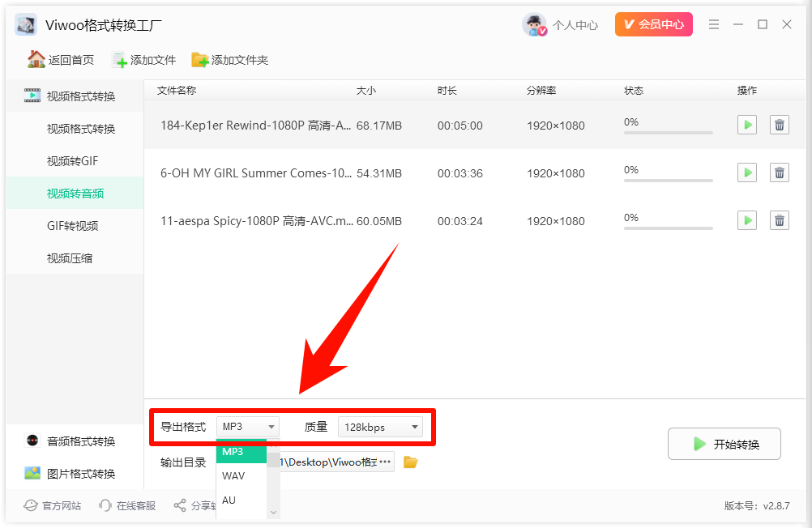This screenshot has height=528, width=812.
Task: Choose WAV in the format list
Action: (241, 475)
